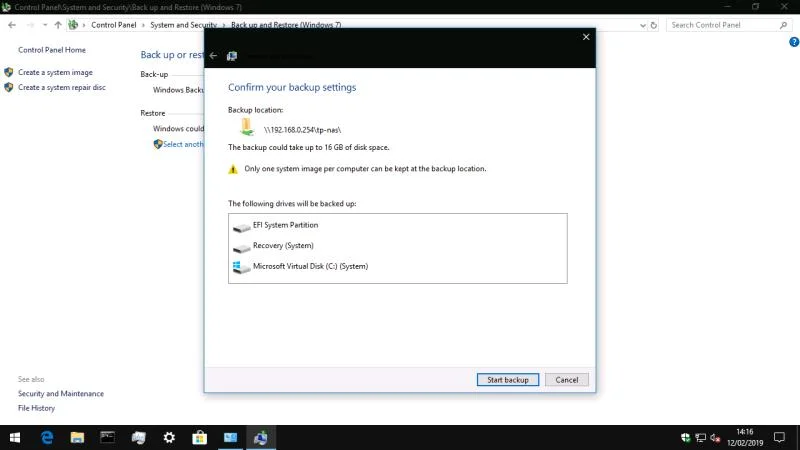Click the backup wizard title icon
Screen dimensions: 800x450
point(232,56)
